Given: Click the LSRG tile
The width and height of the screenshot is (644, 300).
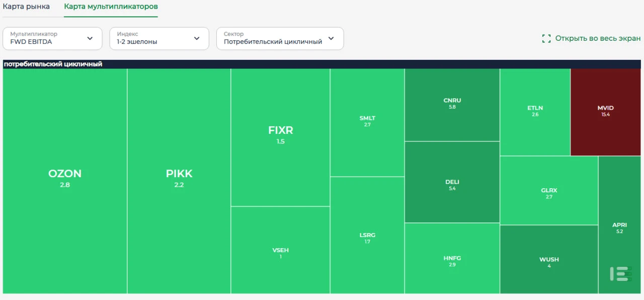Looking at the screenshot, I should click(x=367, y=235).
